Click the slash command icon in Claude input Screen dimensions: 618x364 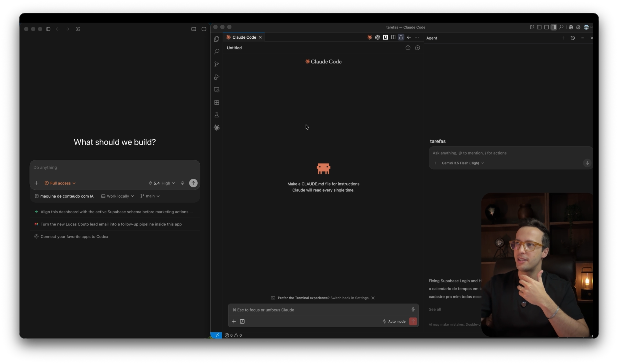[x=242, y=322]
